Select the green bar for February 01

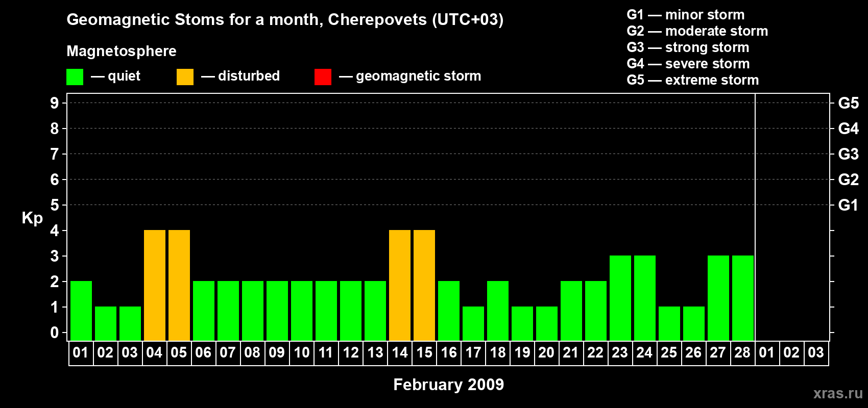(81, 311)
